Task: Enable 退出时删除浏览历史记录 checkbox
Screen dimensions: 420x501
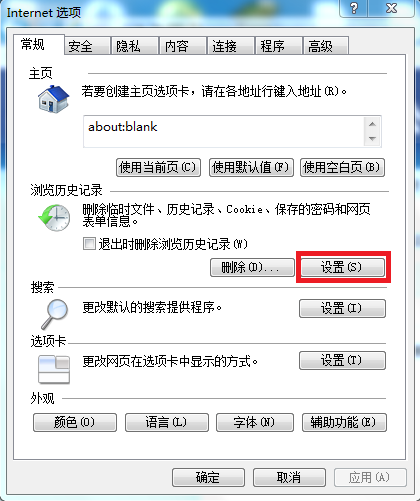Action: [x=89, y=244]
